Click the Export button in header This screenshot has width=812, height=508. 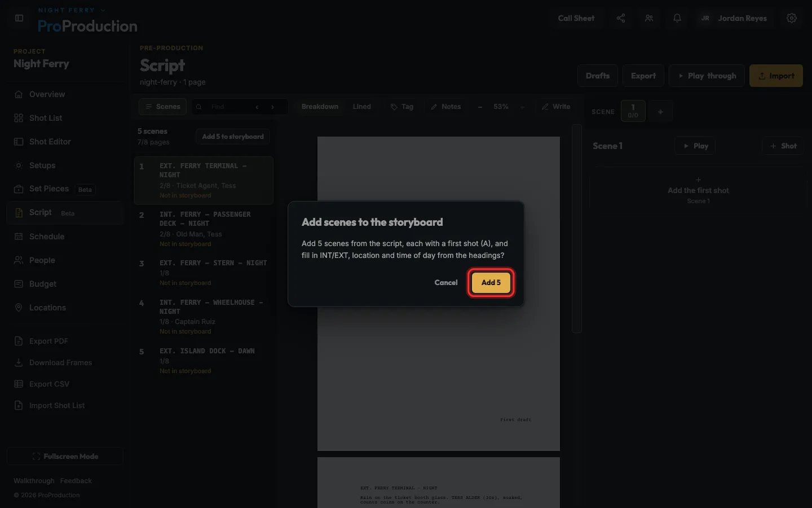(x=643, y=76)
